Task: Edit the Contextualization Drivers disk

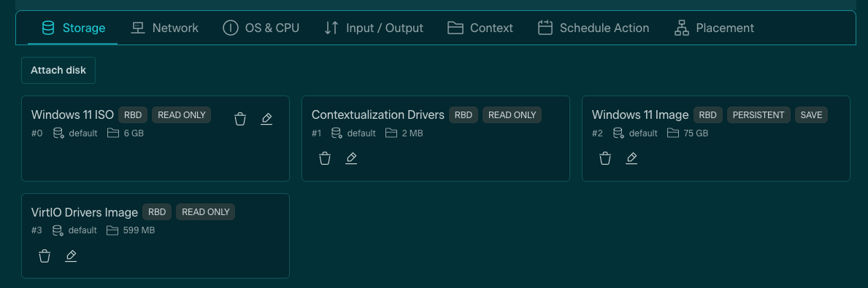Action: 351,159
